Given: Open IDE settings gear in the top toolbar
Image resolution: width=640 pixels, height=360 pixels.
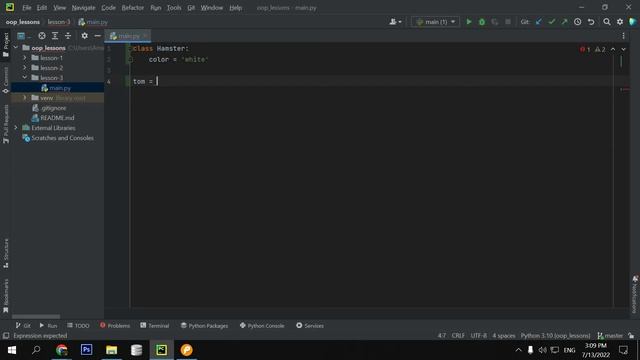Looking at the screenshot, I should (620, 22).
